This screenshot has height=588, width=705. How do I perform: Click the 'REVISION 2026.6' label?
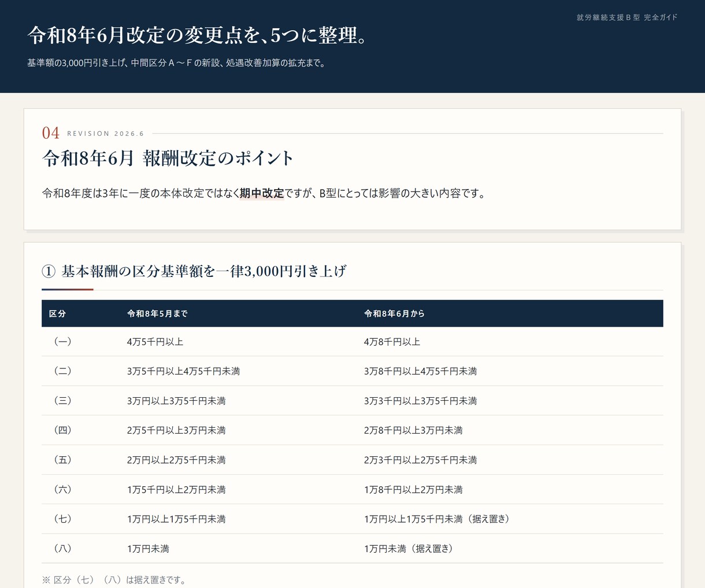(106, 134)
